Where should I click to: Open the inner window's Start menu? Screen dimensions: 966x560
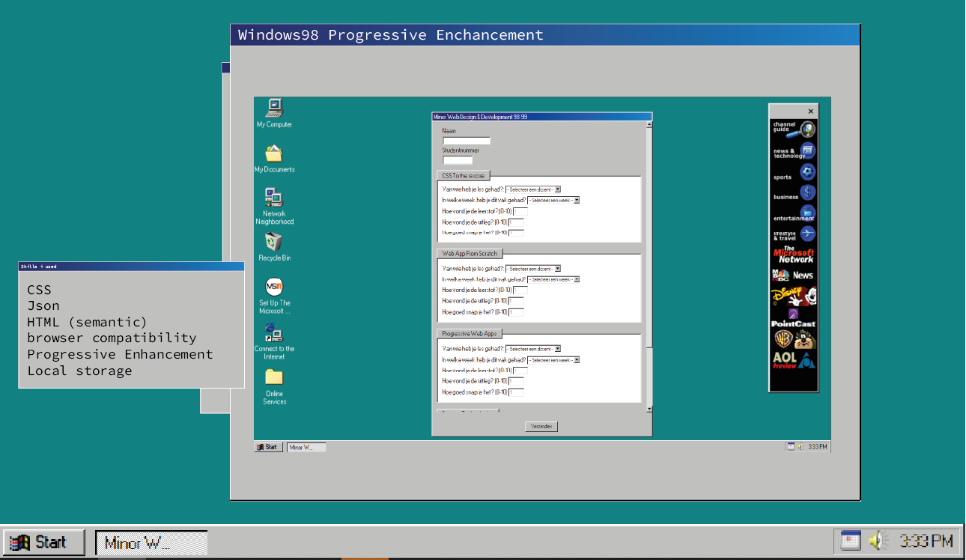tap(268, 447)
